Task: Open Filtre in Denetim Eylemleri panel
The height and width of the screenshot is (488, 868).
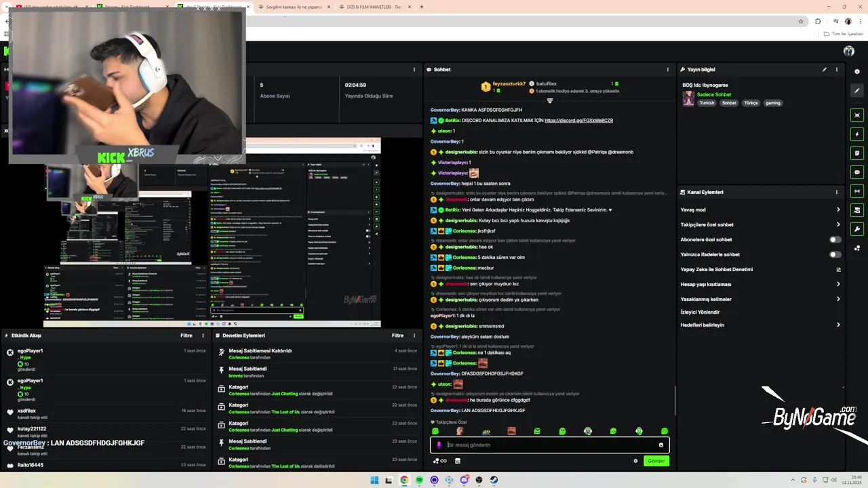Action: pyautogui.click(x=397, y=335)
